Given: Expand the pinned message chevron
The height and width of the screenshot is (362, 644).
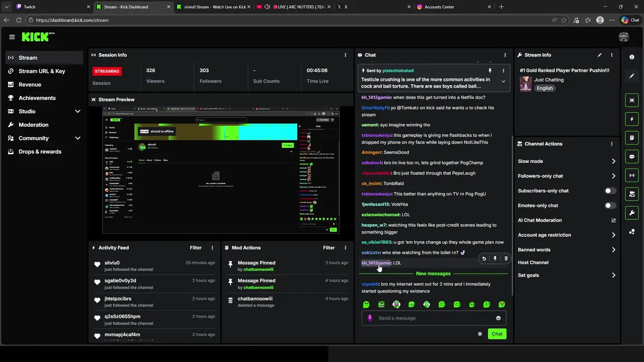Looking at the screenshot, I should pyautogui.click(x=503, y=81).
